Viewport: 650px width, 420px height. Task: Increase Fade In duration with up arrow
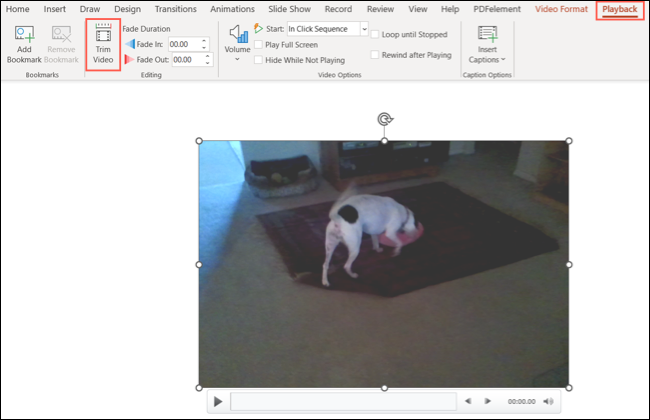point(204,41)
